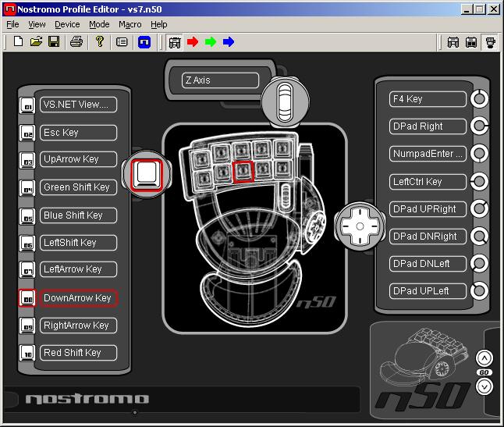504x427 pixels.
Task: Select the RightArrow Key assignment
Action: (x=79, y=326)
